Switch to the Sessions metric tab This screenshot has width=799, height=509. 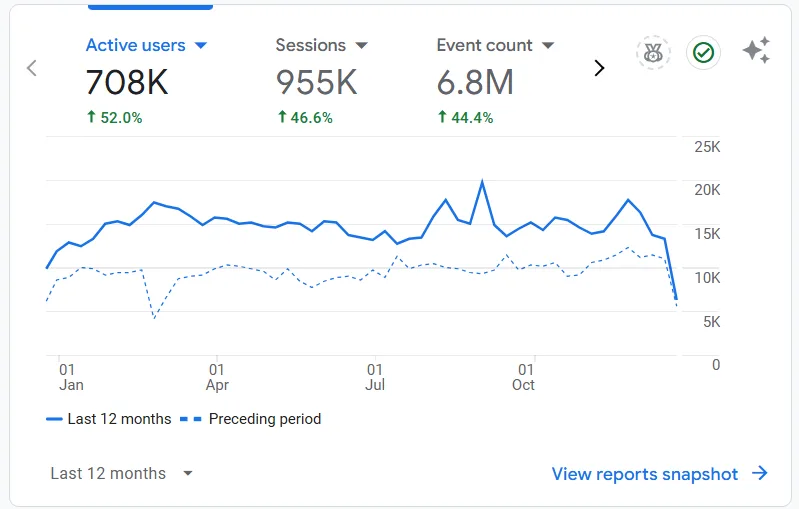click(x=311, y=46)
